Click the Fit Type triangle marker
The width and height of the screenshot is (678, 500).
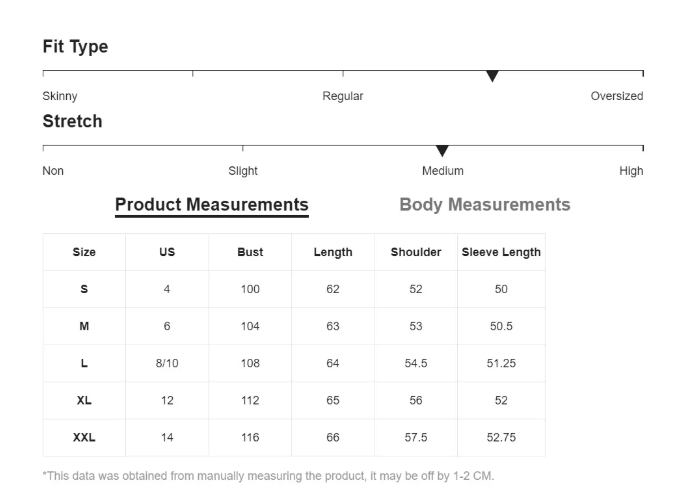(492, 76)
